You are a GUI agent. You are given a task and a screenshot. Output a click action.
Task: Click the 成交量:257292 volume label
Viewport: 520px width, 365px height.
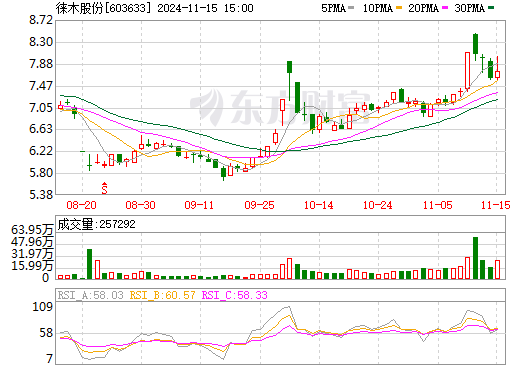coord(97,224)
